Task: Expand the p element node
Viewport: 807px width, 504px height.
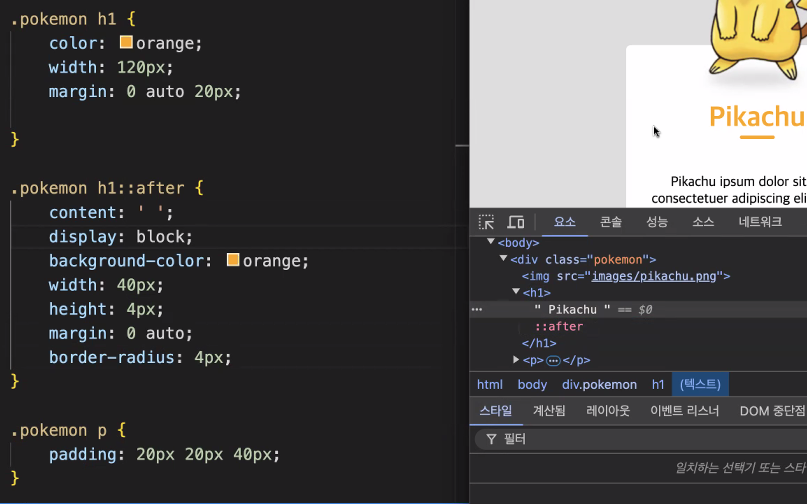Action: click(516, 359)
